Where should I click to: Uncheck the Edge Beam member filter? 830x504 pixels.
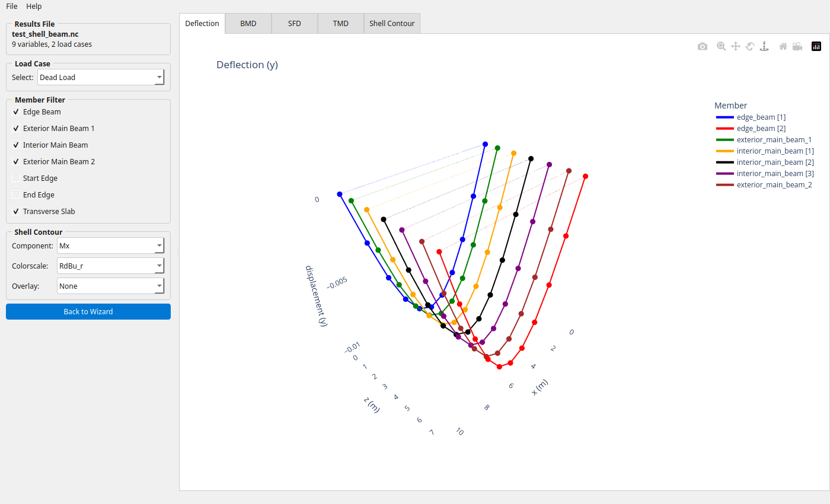coord(16,112)
